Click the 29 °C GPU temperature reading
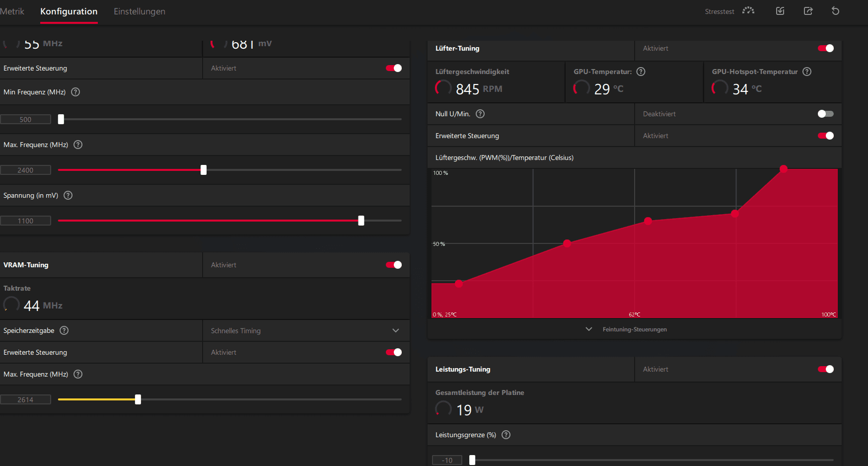The width and height of the screenshot is (868, 466). tap(608, 89)
